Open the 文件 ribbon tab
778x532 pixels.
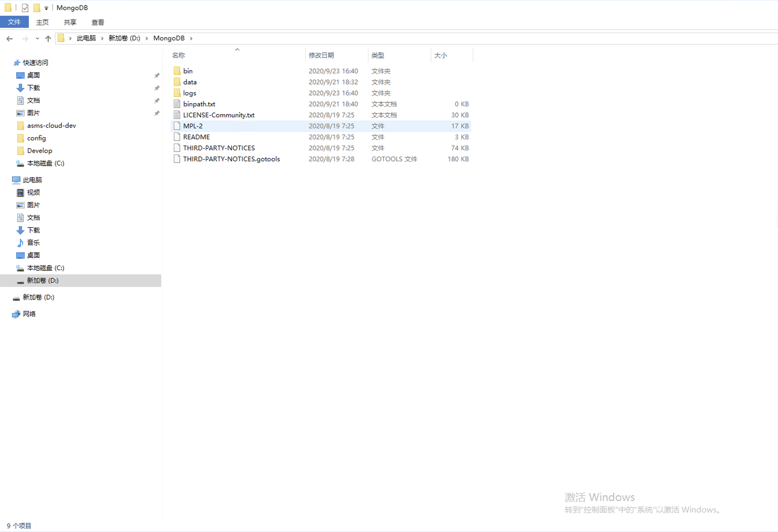14,22
